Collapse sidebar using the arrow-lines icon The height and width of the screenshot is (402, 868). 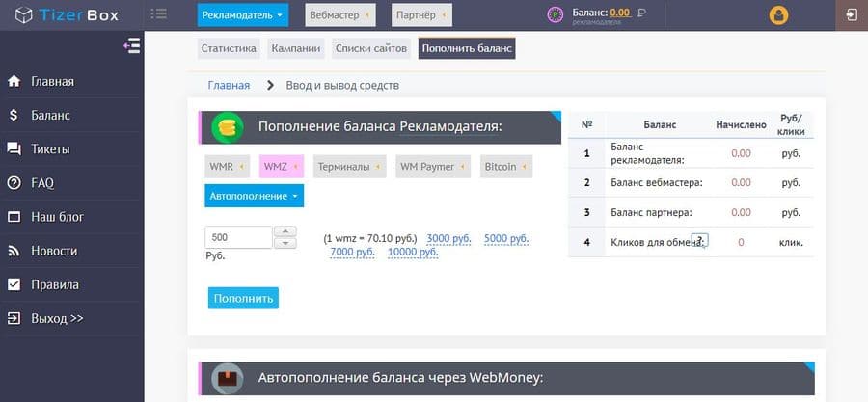(132, 46)
